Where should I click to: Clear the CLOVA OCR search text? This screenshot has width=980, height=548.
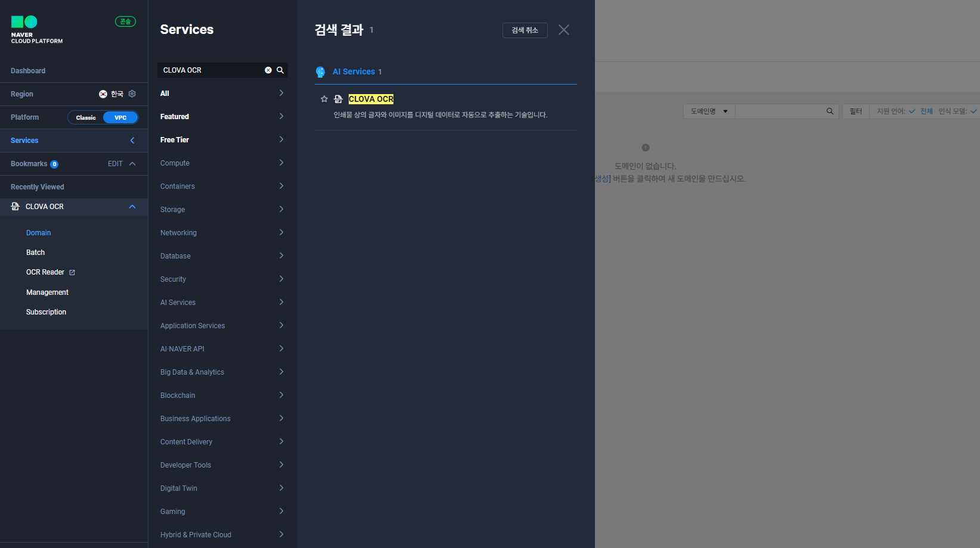tap(268, 70)
